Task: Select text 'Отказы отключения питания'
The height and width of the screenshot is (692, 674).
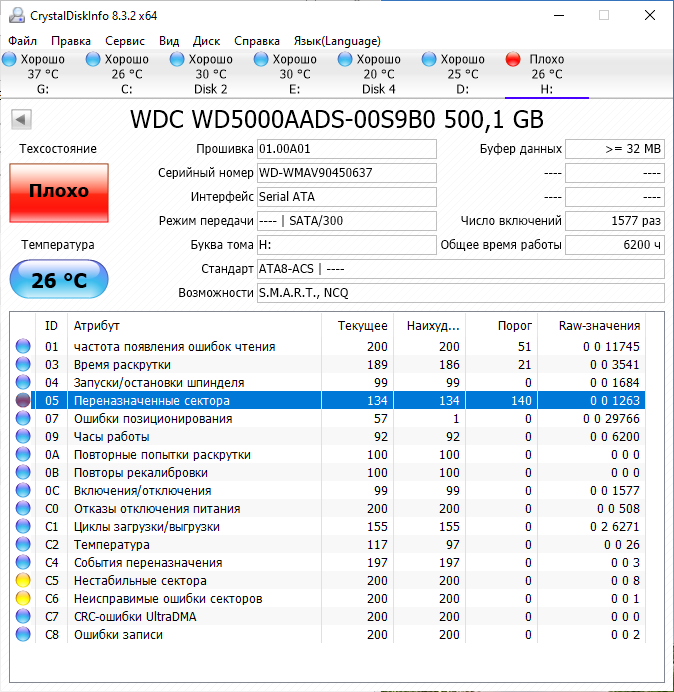Action: click(x=157, y=508)
